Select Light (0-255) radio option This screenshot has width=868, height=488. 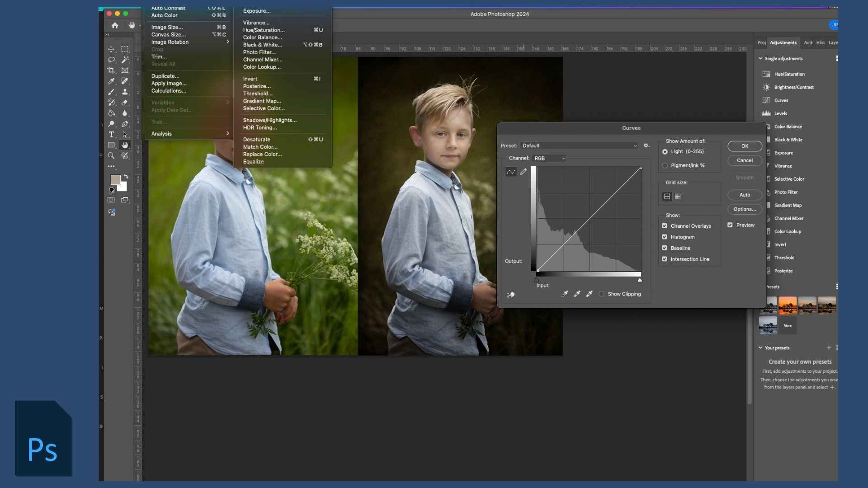coord(665,152)
